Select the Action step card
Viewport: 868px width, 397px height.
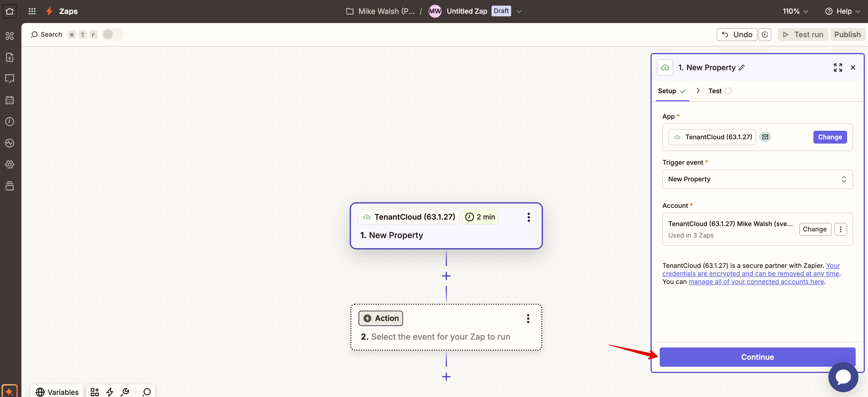point(446,327)
